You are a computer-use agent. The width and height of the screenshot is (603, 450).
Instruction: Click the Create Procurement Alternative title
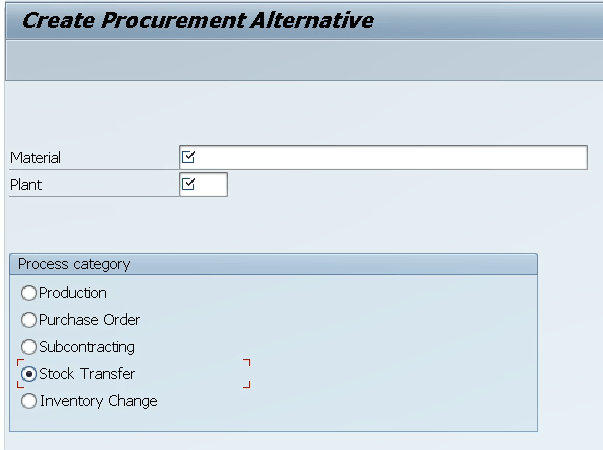[198, 20]
